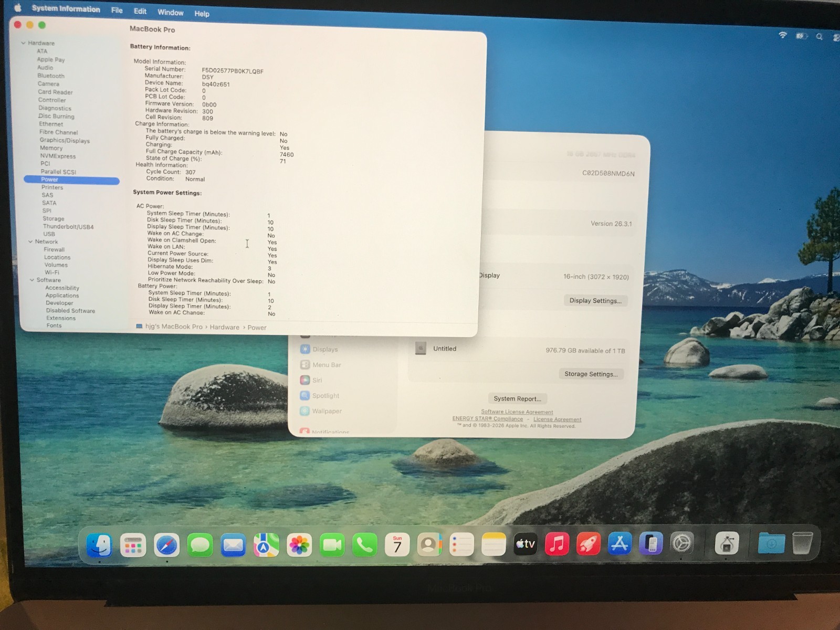Open the Photos app icon
Image resolution: width=840 pixels, height=630 pixels.
(x=299, y=545)
